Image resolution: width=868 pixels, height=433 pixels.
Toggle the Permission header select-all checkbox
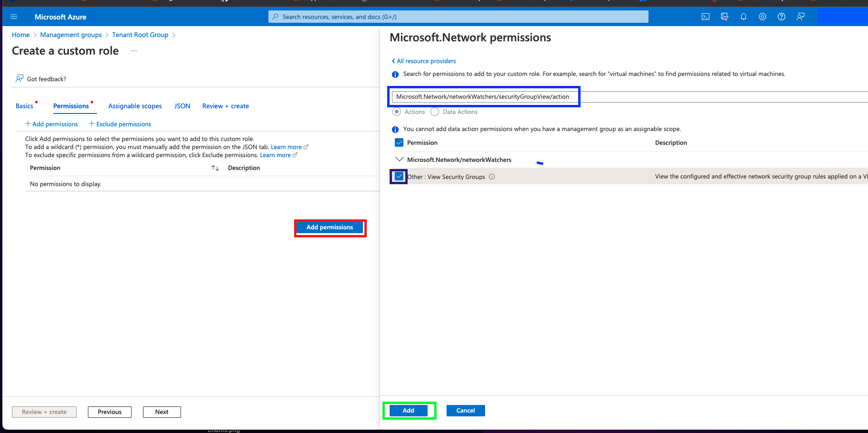pos(399,142)
